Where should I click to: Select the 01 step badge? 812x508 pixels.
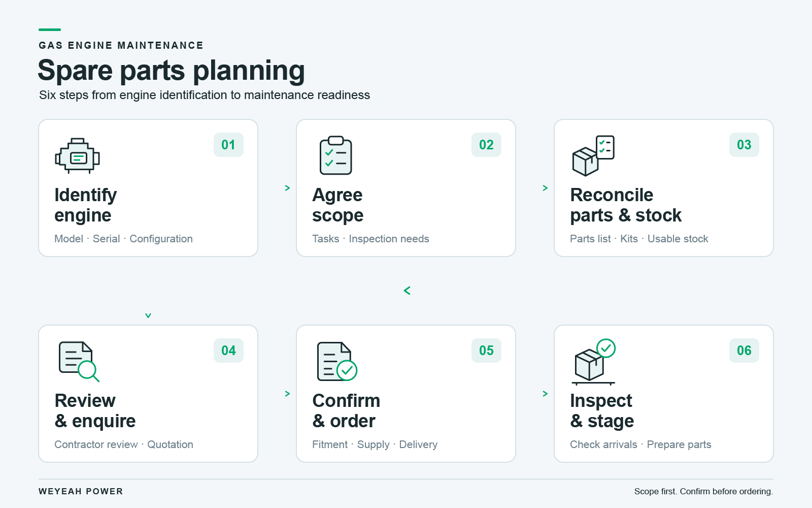coord(228,145)
